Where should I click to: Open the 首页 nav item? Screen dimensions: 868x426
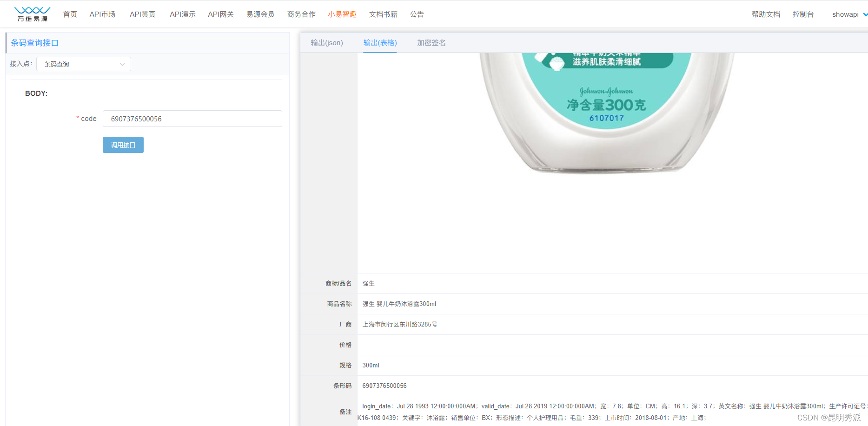pos(70,14)
